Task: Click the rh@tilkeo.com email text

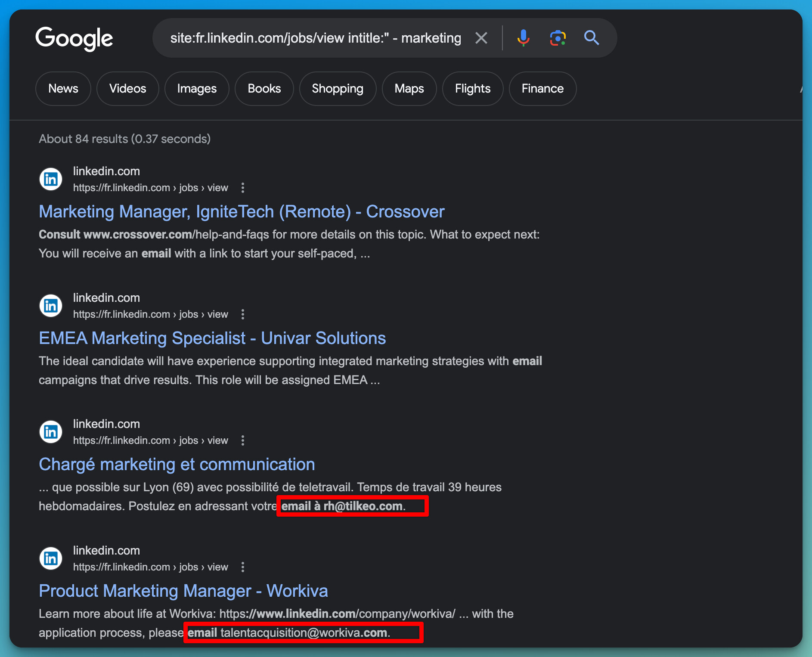Action: pos(363,506)
